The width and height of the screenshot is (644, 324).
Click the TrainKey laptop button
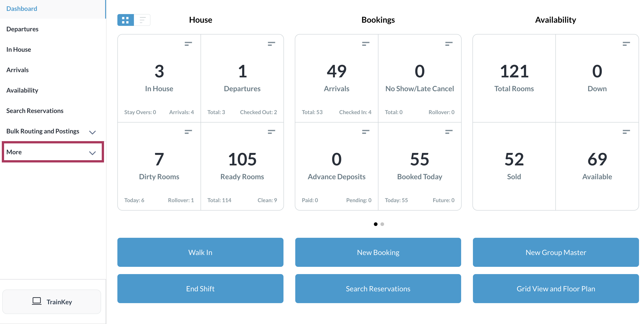pyautogui.click(x=52, y=302)
